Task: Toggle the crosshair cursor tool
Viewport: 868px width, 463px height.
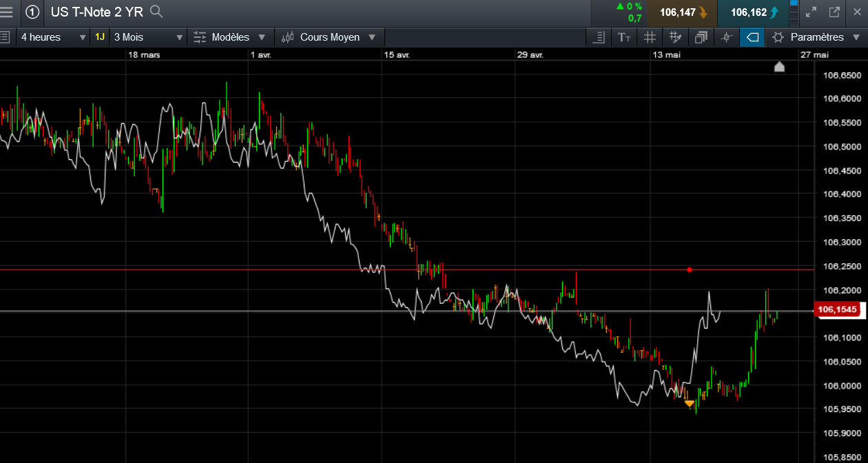Action: (x=726, y=37)
